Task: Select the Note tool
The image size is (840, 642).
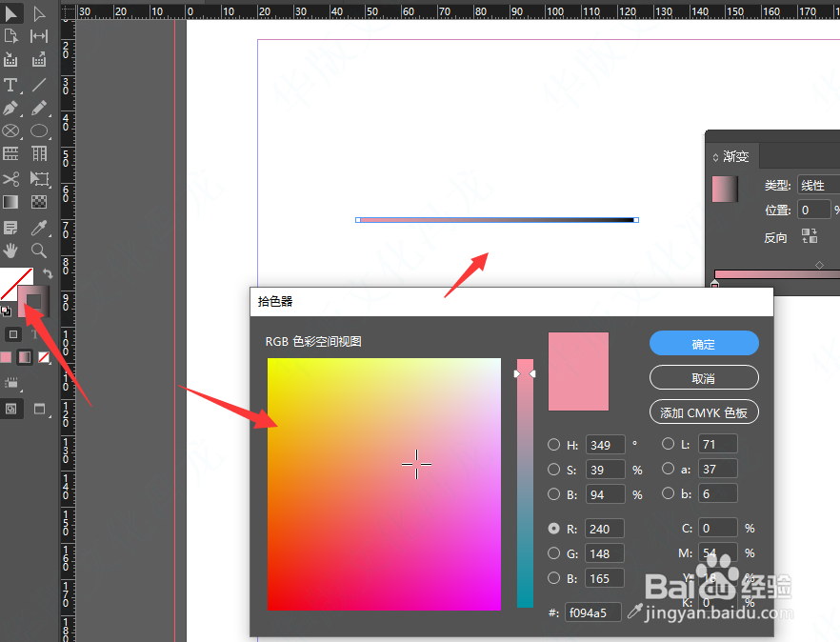Action: 10,228
